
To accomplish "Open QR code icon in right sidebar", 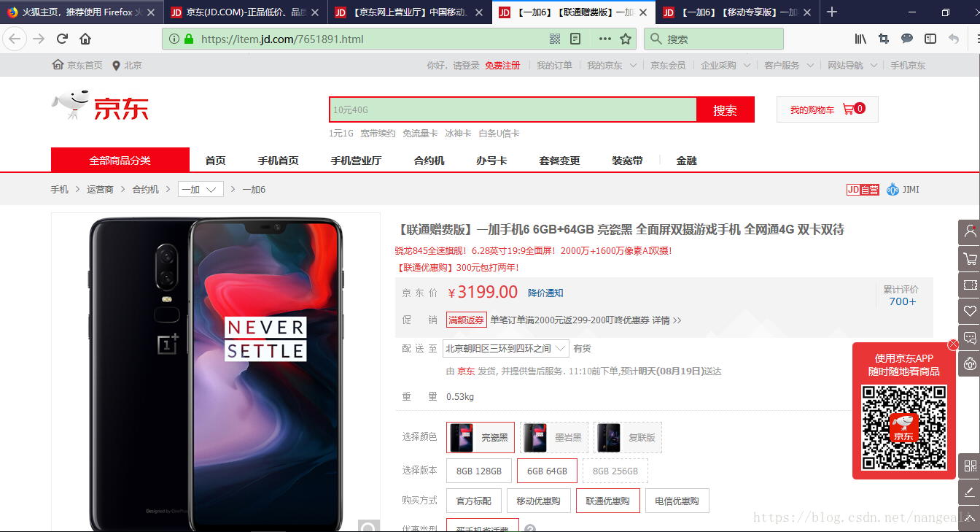I will pos(970,466).
